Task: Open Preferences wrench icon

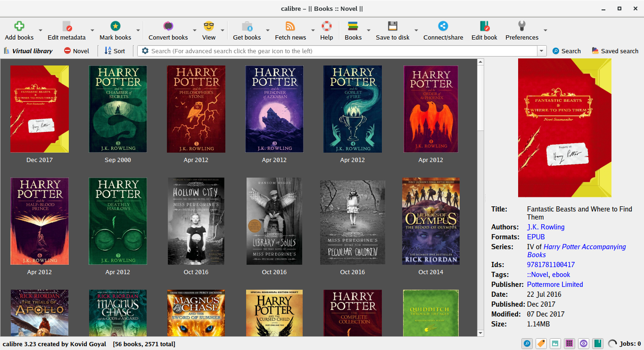Action: [522, 26]
